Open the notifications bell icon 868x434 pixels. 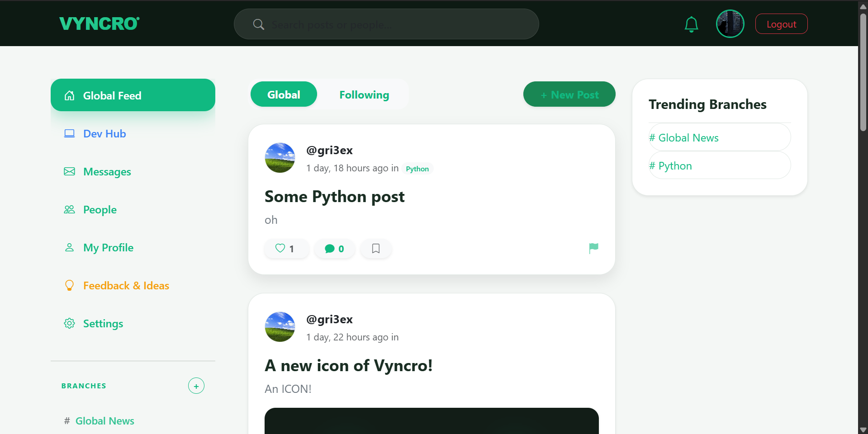click(x=691, y=24)
